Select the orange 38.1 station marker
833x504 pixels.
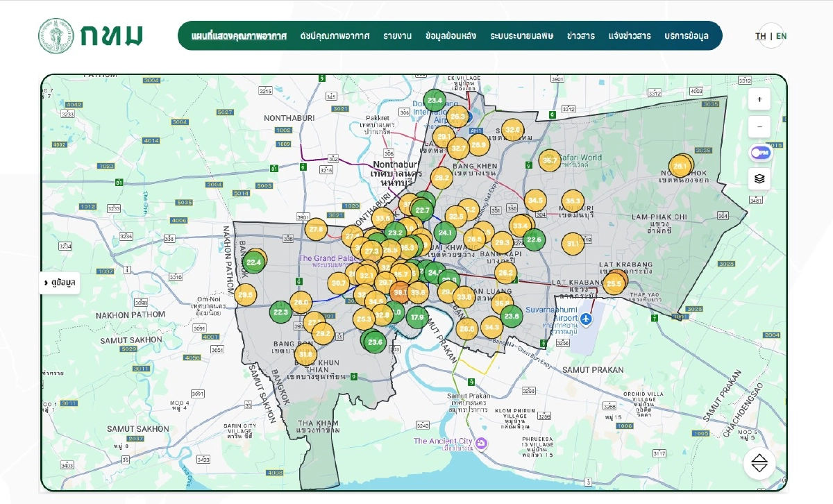(401, 292)
